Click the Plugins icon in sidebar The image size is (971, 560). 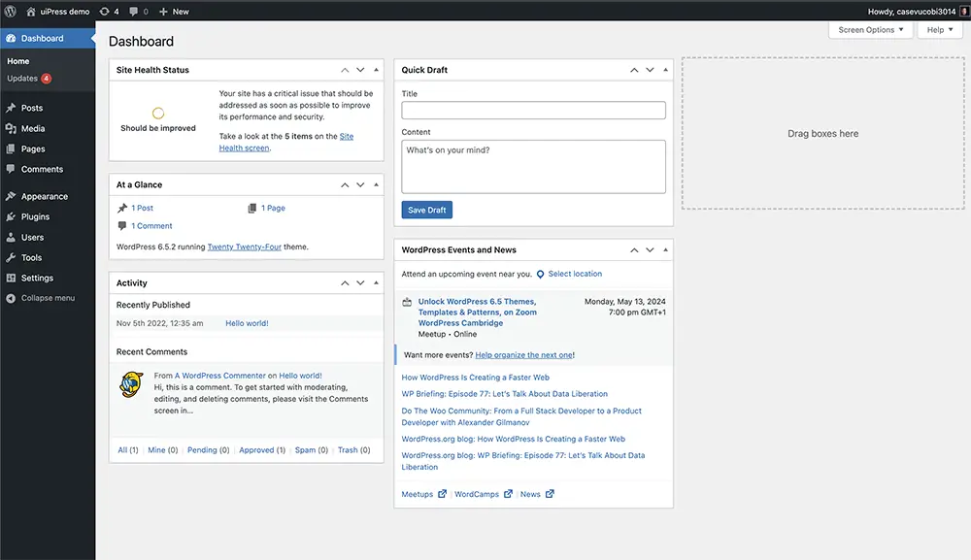pos(11,216)
